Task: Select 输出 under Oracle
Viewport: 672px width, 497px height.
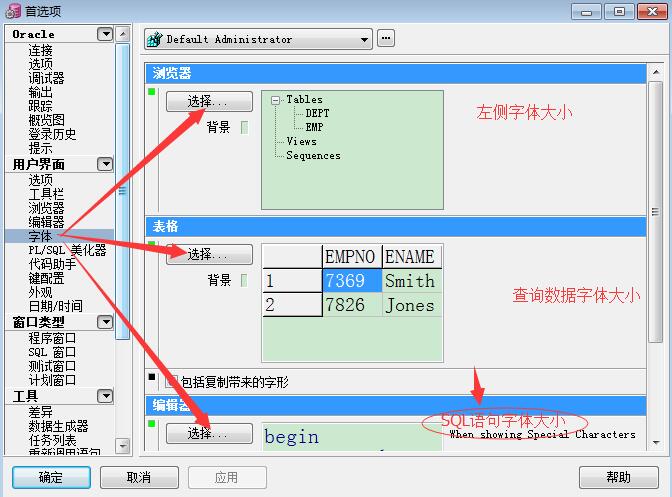Action: (x=41, y=92)
